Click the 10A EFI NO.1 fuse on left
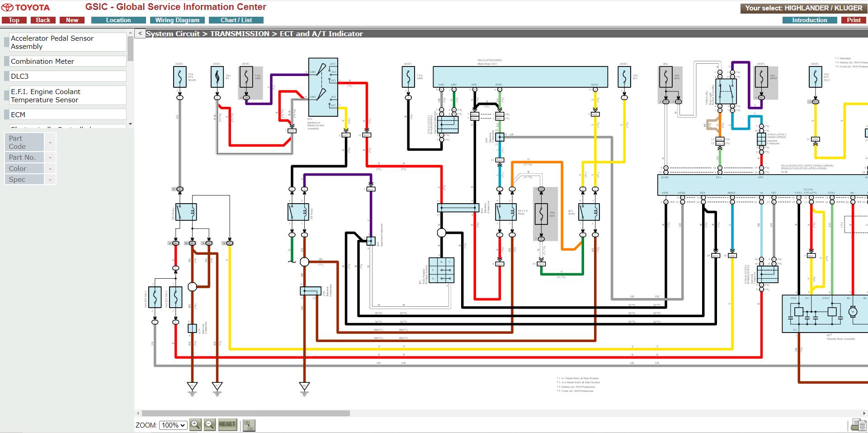868x433 pixels. pyautogui.click(x=155, y=297)
